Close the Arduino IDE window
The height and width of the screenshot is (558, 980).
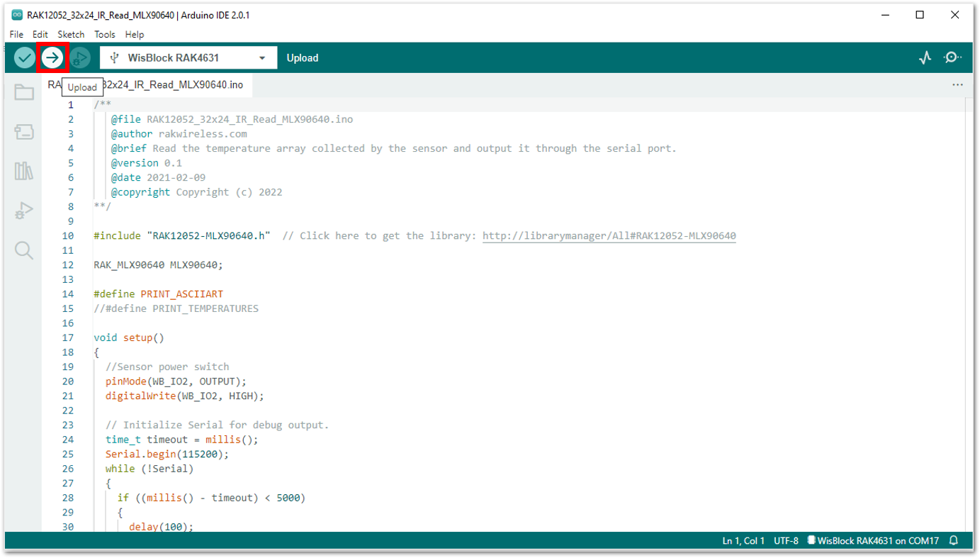tap(954, 15)
